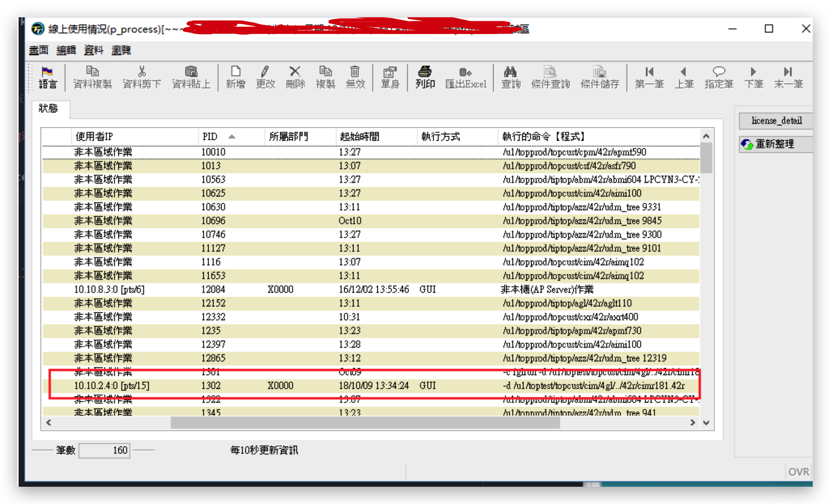Click command cell ending apmt590
This screenshot has width=830, height=504.
pyautogui.click(x=574, y=152)
